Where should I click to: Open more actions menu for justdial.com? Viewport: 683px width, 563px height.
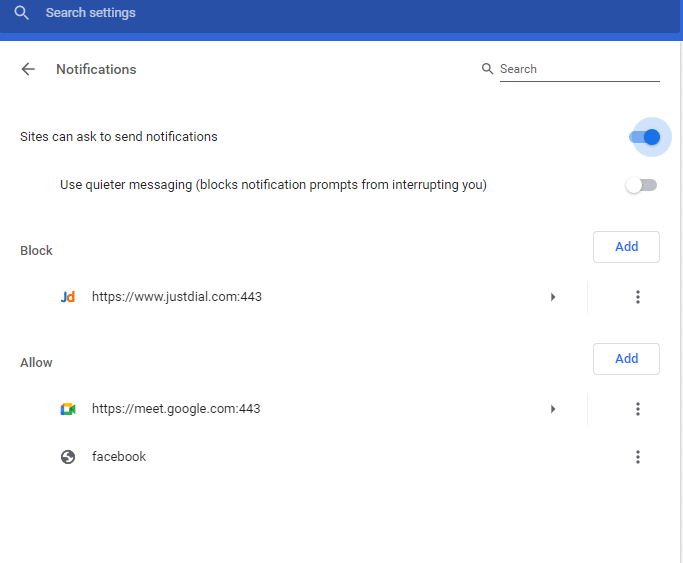[637, 297]
